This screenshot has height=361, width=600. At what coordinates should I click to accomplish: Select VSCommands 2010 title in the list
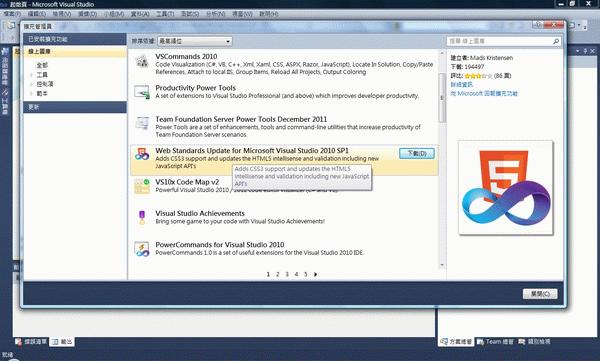pyautogui.click(x=186, y=56)
